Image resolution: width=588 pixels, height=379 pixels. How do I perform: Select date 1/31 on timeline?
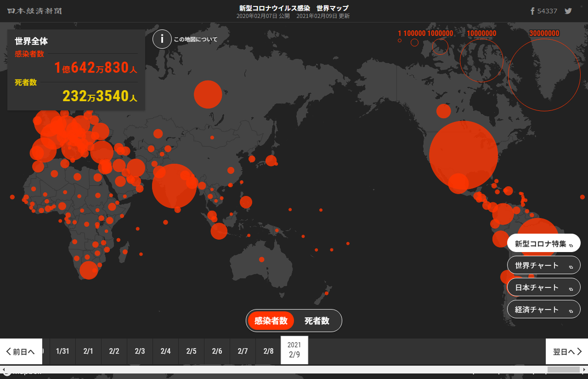(62, 351)
